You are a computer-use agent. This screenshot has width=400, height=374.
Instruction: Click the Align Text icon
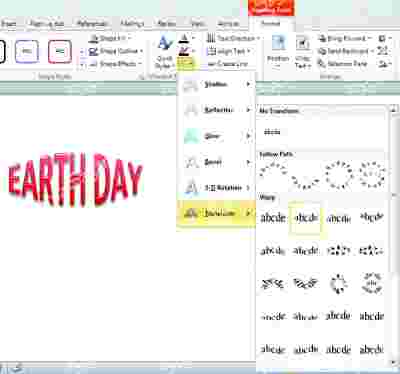point(211,51)
